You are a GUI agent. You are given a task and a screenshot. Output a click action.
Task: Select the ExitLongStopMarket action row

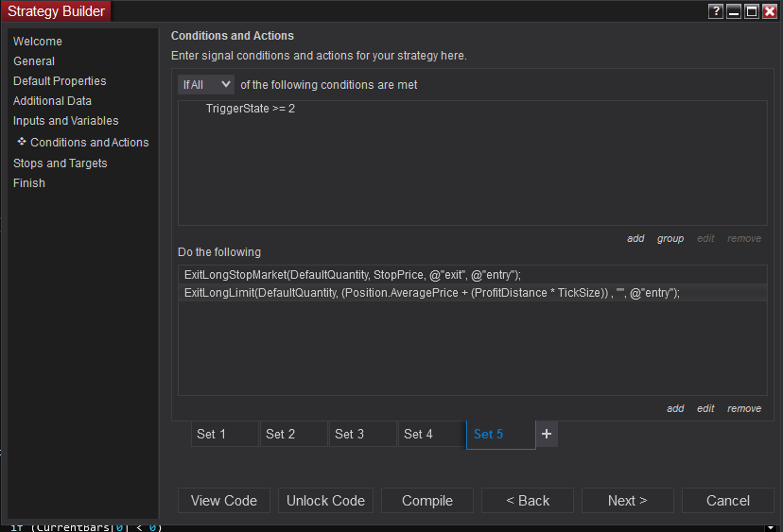coord(353,275)
